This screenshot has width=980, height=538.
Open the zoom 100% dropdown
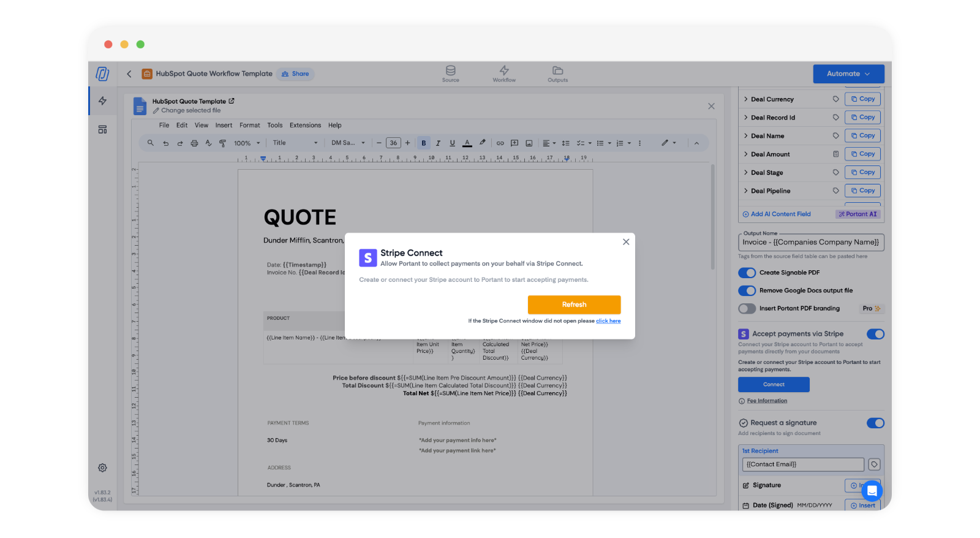pyautogui.click(x=247, y=143)
